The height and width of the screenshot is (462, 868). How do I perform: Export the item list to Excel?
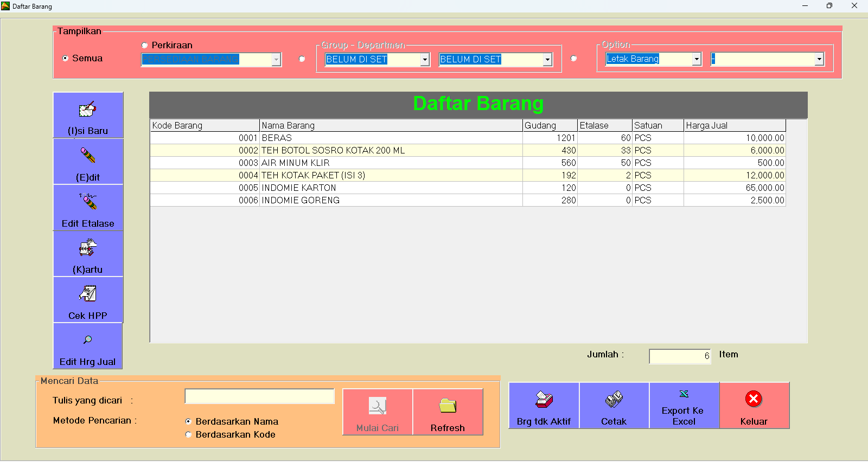[x=684, y=406]
